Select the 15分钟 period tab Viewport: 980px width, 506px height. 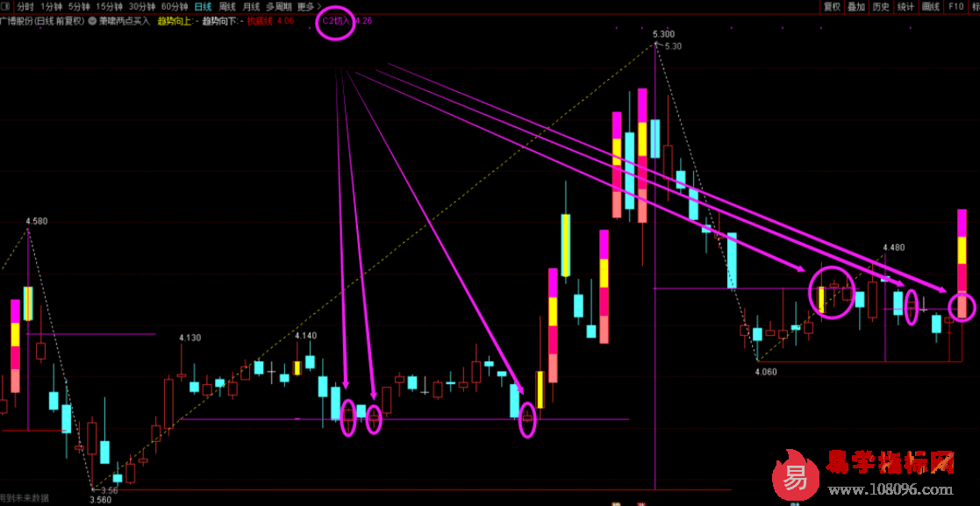point(109,6)
